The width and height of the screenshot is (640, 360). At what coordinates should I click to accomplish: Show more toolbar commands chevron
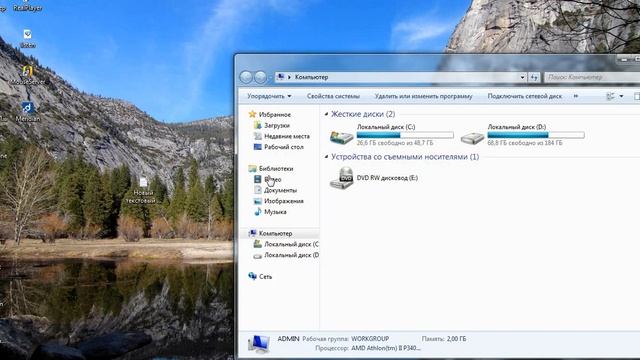576,96
